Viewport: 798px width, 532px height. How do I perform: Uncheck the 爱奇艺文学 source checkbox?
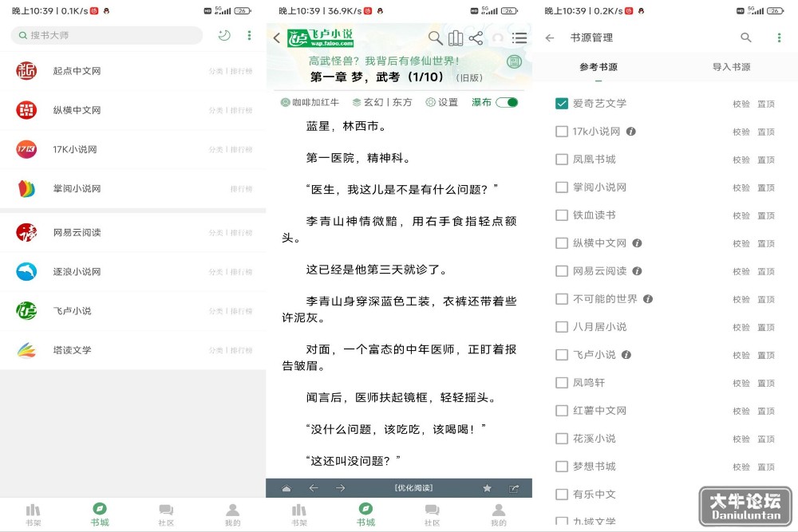pos(561,103)
